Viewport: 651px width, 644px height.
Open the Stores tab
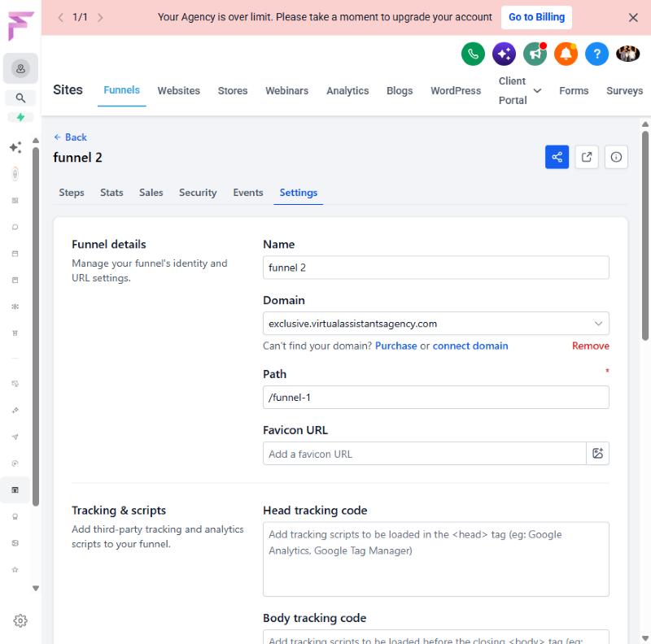pos(233,90)
